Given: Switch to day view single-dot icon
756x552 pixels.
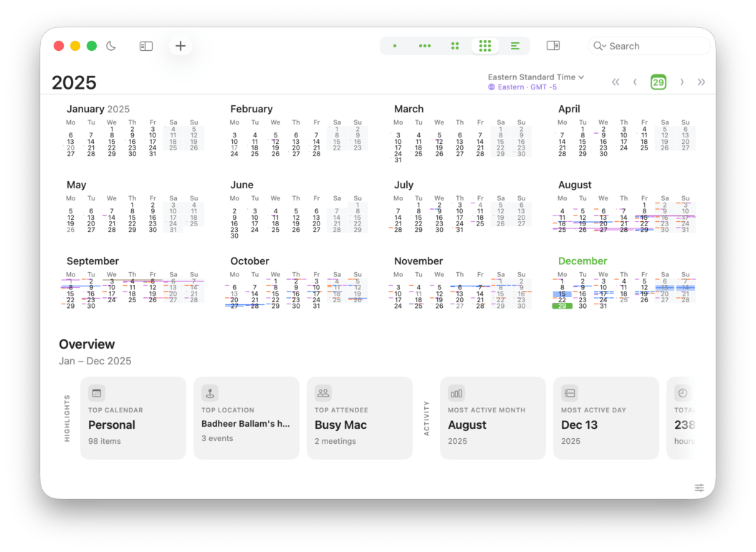Looking at the screenshot, I should [x=395, y=46].
